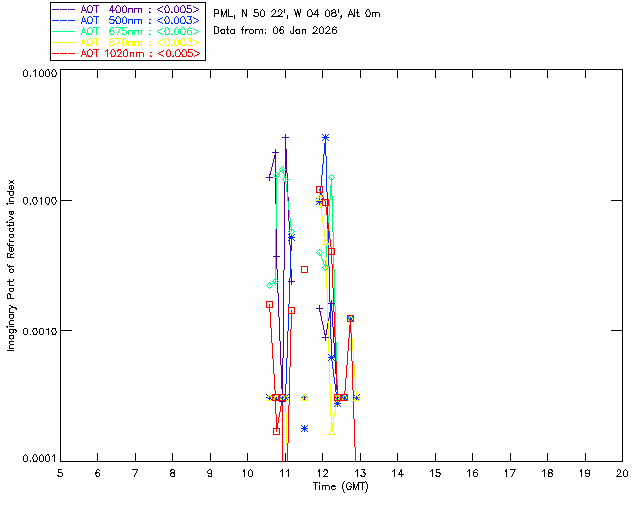Click the x-axis tick label 11
The width and height of the screenshot is (640, 512).
[285, 473]
